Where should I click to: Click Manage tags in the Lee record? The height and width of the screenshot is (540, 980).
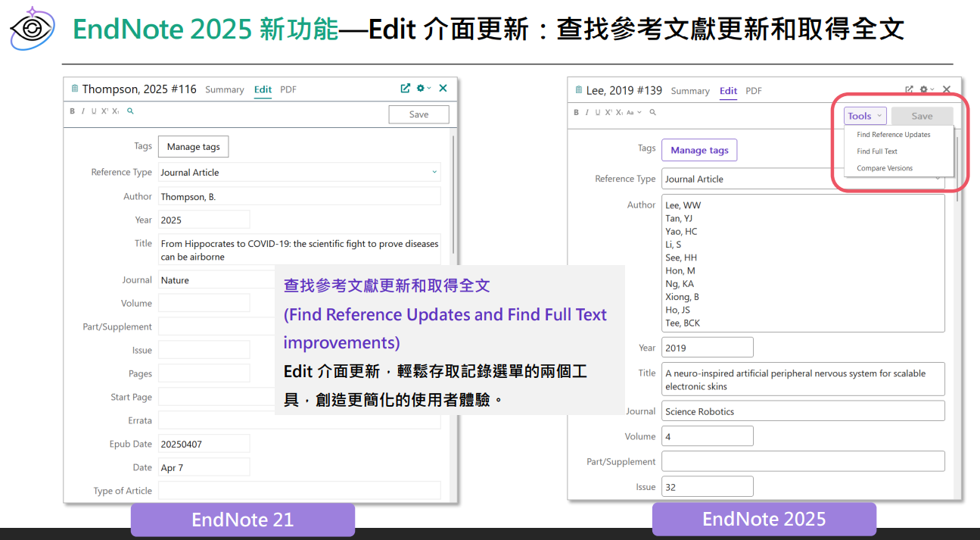tap(698, 150)
